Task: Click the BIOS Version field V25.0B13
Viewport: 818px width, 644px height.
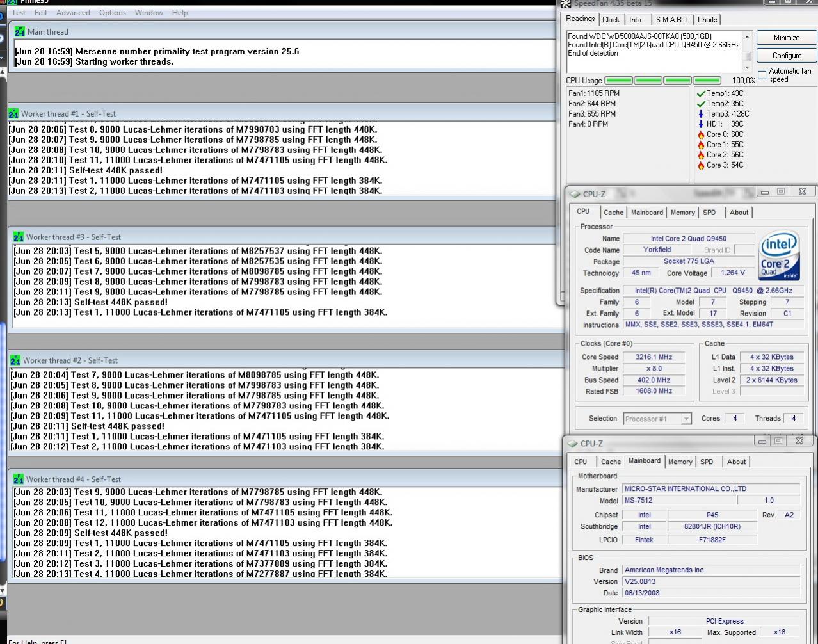Action: click(711, 581)
